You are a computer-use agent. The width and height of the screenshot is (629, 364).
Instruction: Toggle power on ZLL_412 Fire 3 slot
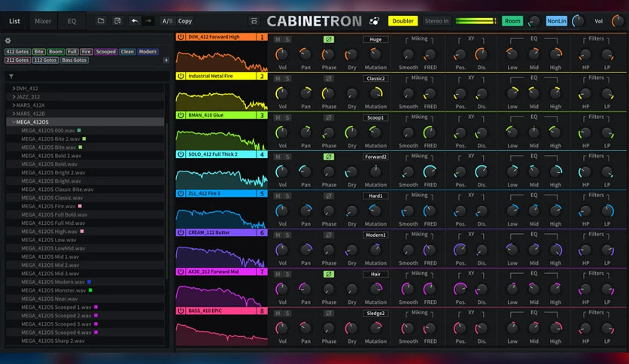click(x=181, y=193)
